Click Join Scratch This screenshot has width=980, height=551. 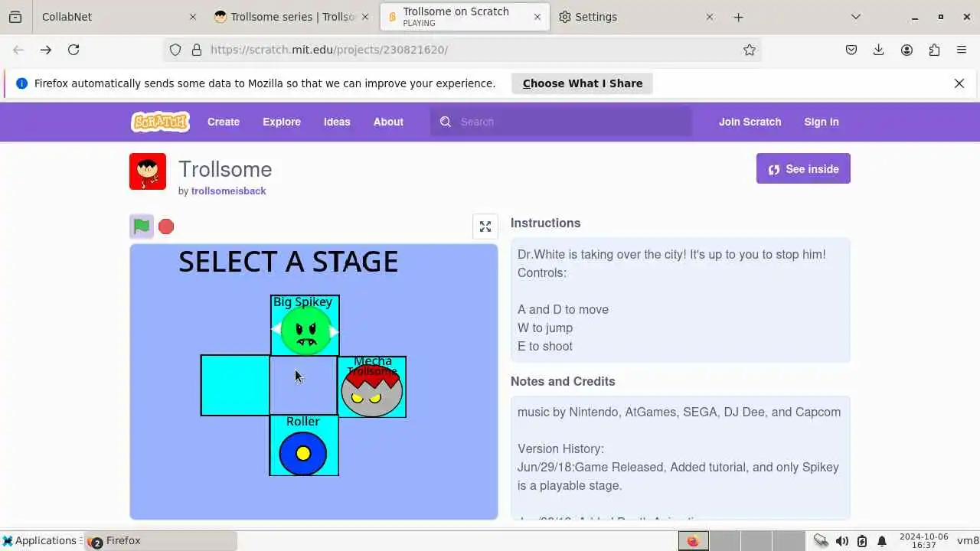750,122
